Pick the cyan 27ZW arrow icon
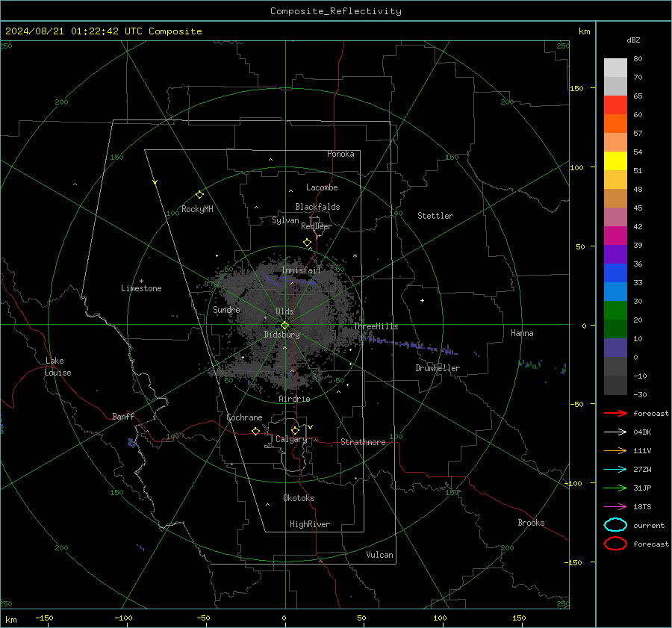Screen dimensions: 672x628 pos(615,470)
